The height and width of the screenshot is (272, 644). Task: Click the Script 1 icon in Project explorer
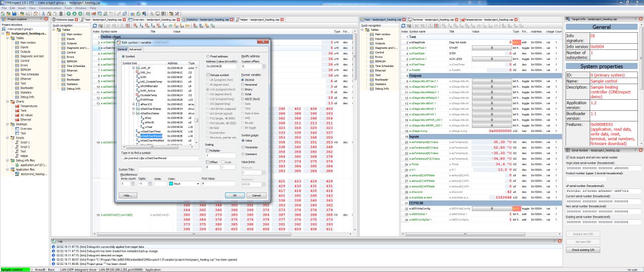click(x=17, y=142)
